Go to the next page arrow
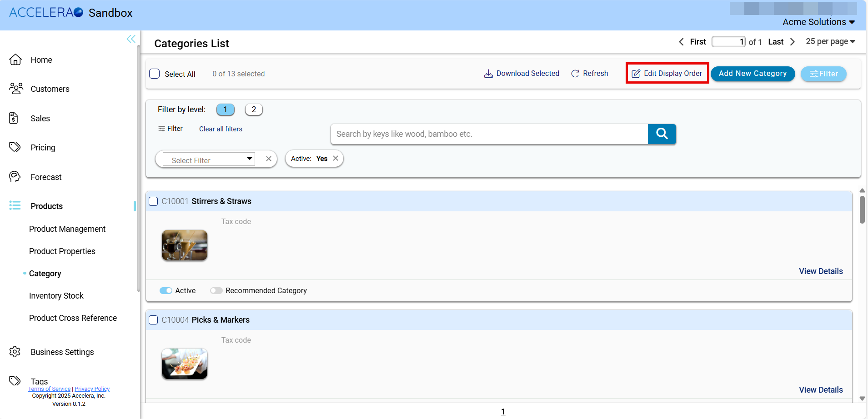This screenshot has height=419, width=868. click(793, 42)
